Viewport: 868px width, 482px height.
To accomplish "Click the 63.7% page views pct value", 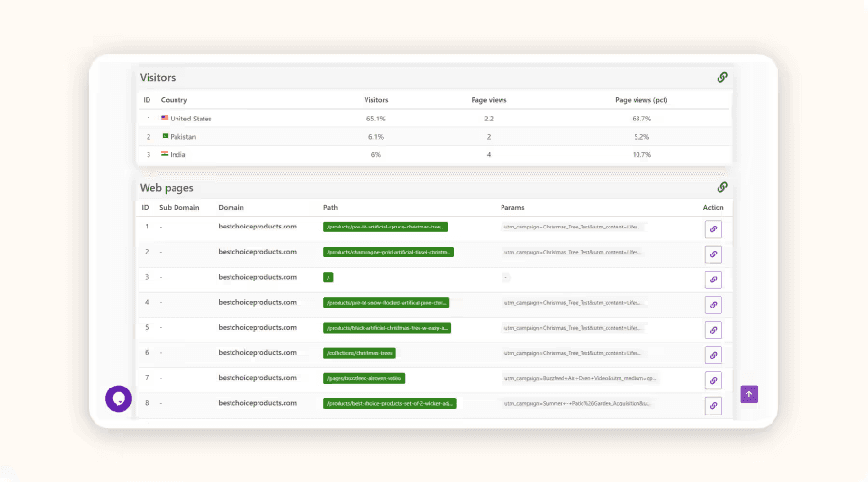I will [x=641, y=119].
